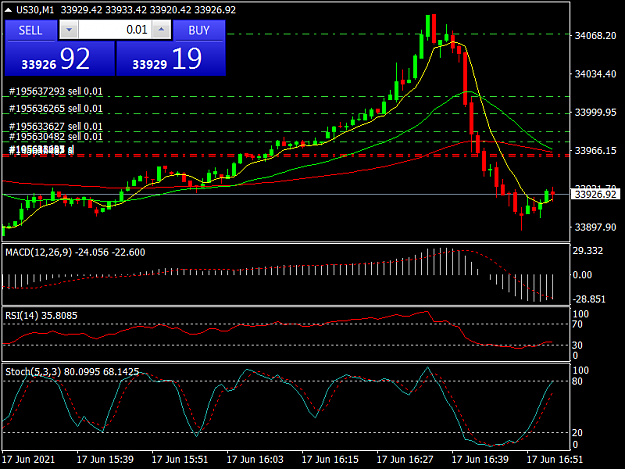Click the 34068.20 price scale value
Image resolution: width=625 pixels, height=469 pixels.
[595, 35]
